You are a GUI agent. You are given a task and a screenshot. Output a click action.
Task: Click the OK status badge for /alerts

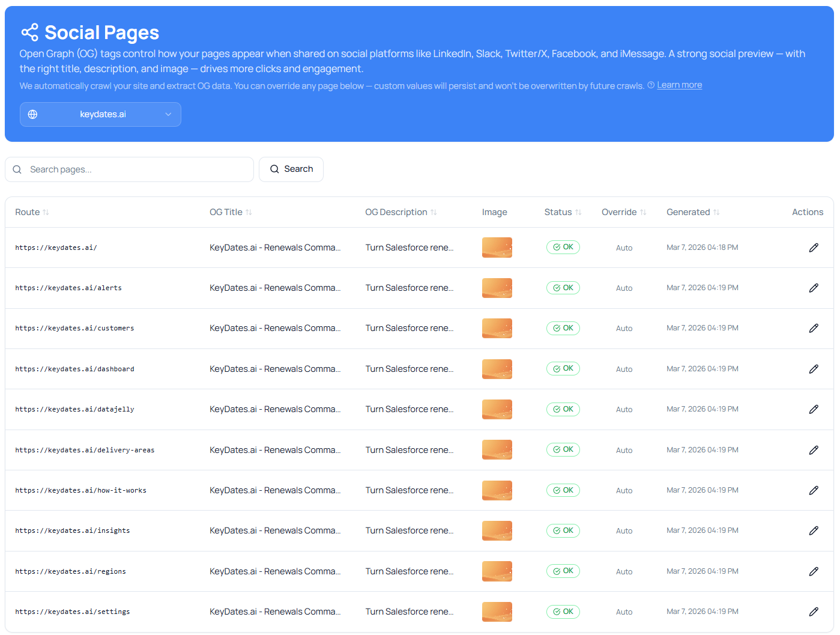[563, 288]
